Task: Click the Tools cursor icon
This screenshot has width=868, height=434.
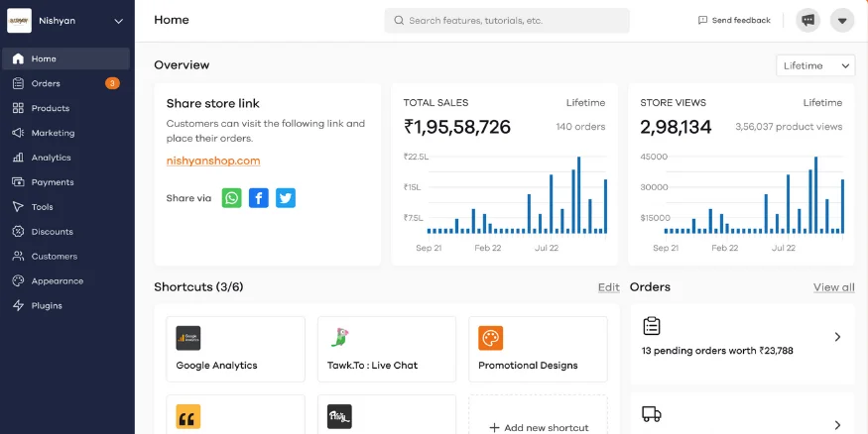Action: 18,207
